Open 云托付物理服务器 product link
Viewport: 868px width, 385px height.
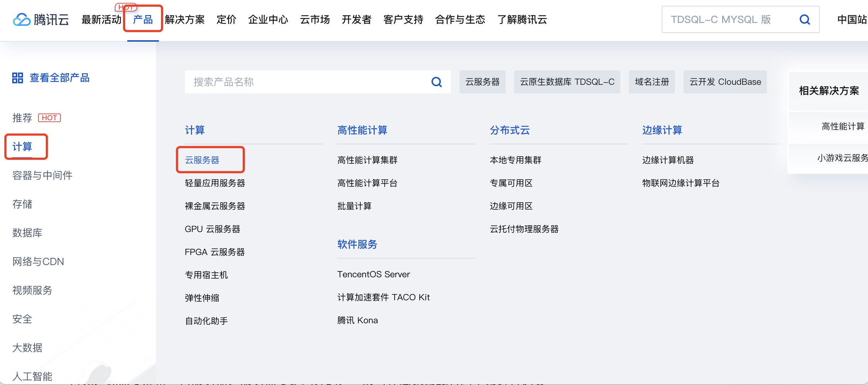[524, 229]
